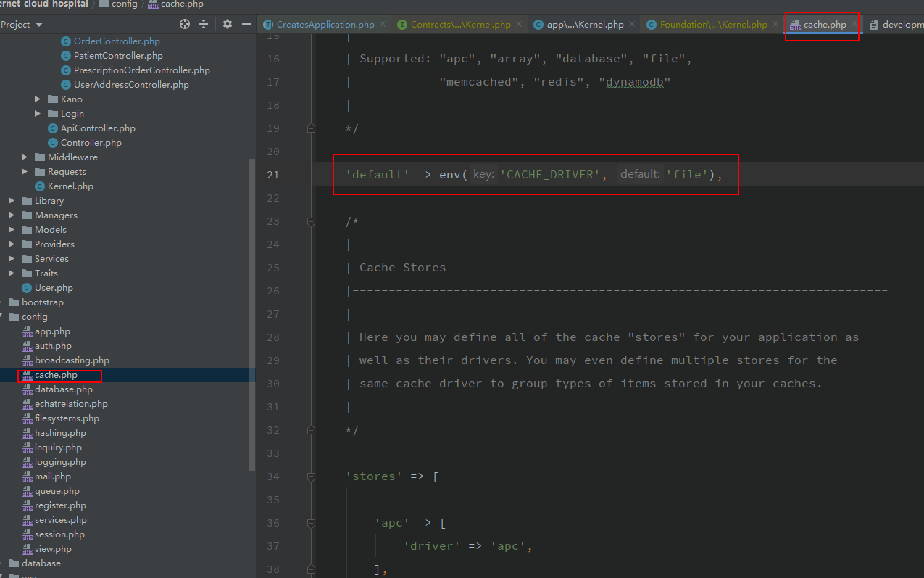The height and width of the screenshot is (578, 924).
Task: Expand the Kano folder
Action: pyautogui.click(x=38, y=99)
